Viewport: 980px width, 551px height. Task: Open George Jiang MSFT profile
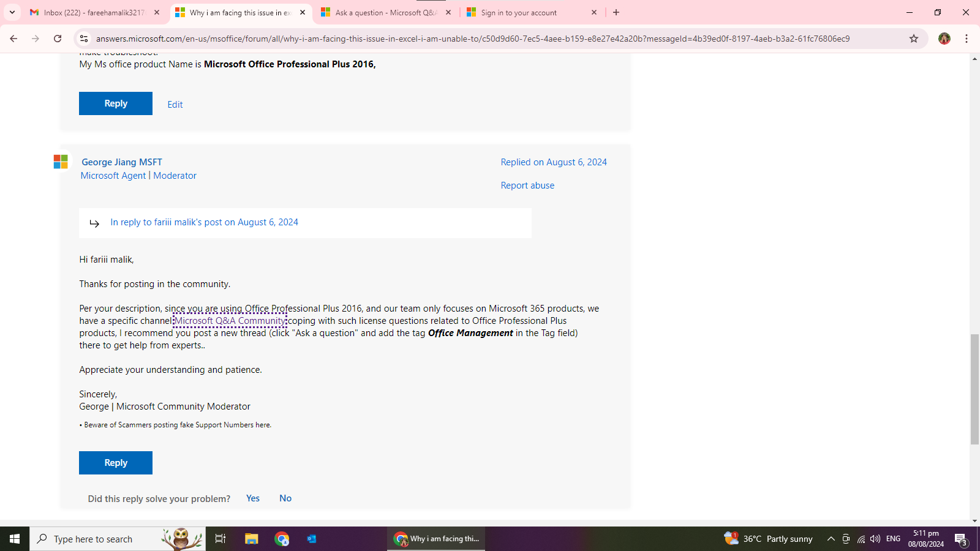coord(122,162)
